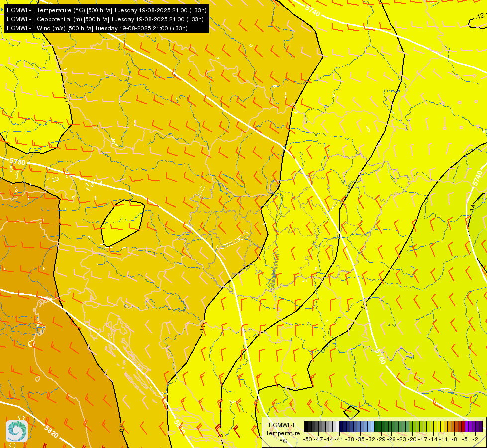
Task: Click the 5760 geopotential contour label
Action: (x=380, y=356)
